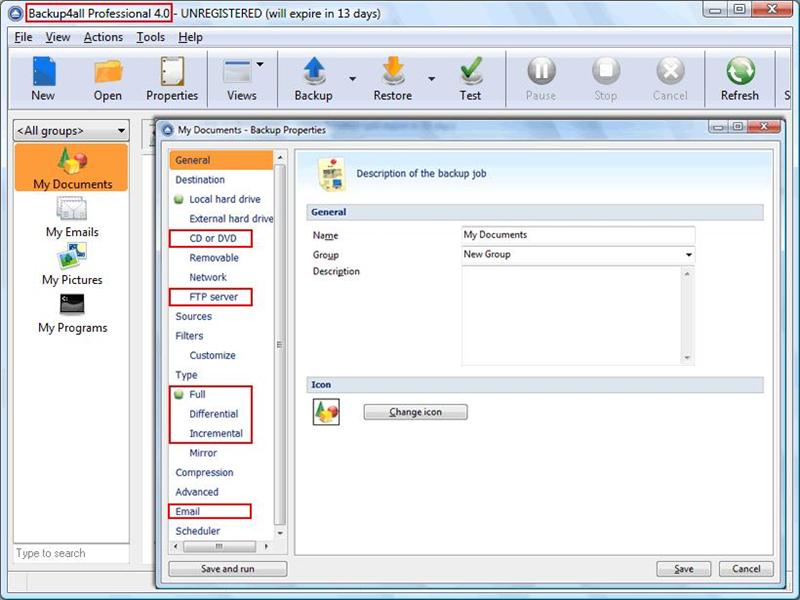Open the Scheduler page

coord(197,531)
